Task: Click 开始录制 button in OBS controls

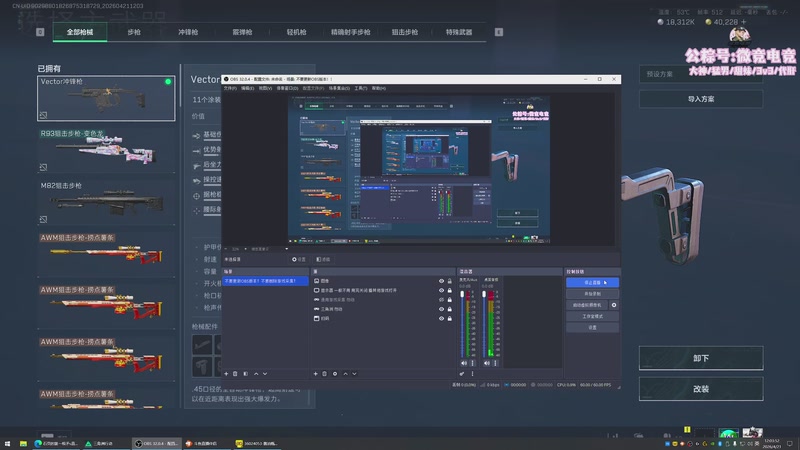Action: coord(592,294)
